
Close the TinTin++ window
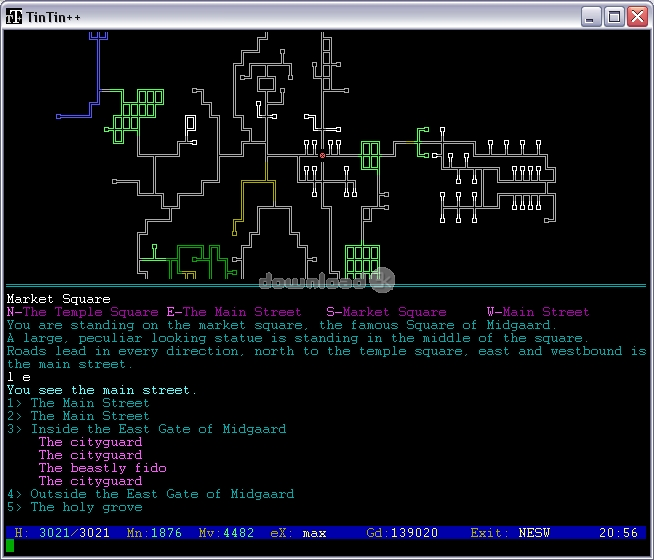637,16
